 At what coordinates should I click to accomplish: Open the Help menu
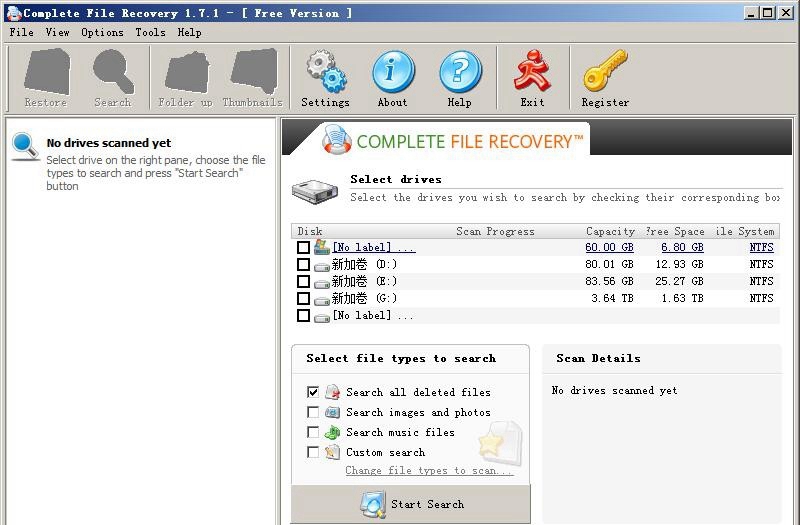tap(189, 32)
